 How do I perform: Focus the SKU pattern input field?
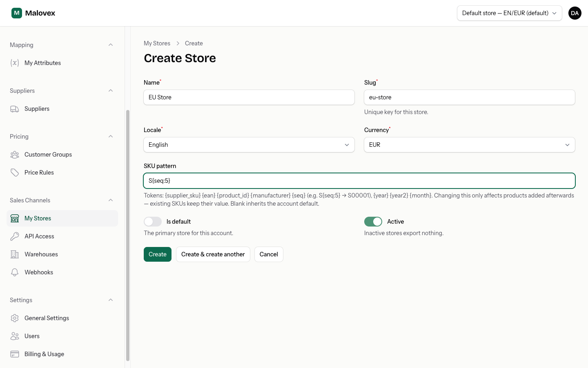(359, 181)
